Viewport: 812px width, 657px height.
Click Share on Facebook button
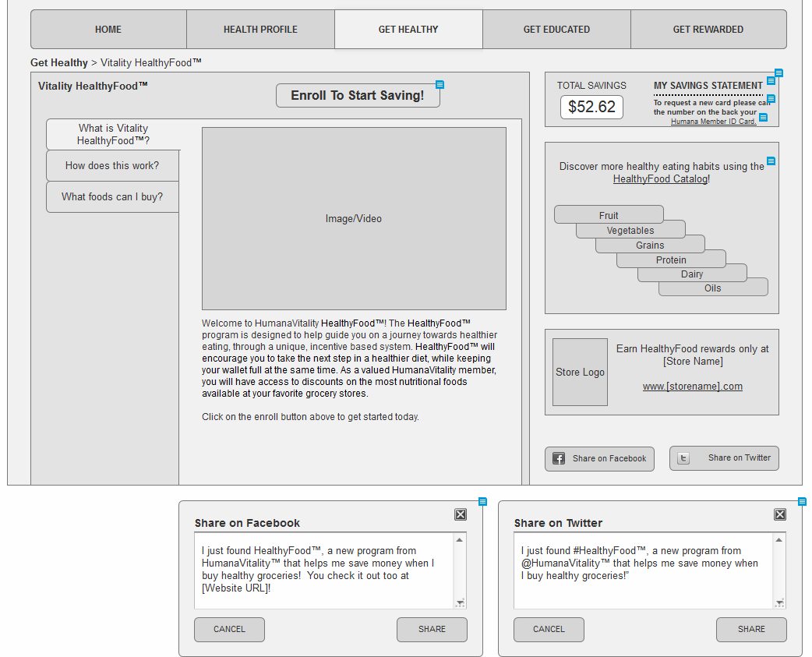[600, 459]
